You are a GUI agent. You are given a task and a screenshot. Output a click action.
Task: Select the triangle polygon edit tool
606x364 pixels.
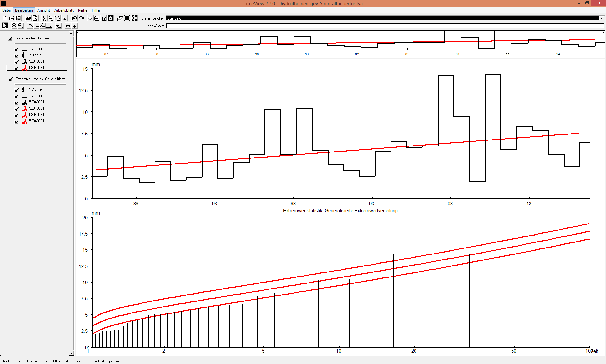coord(43,26)
